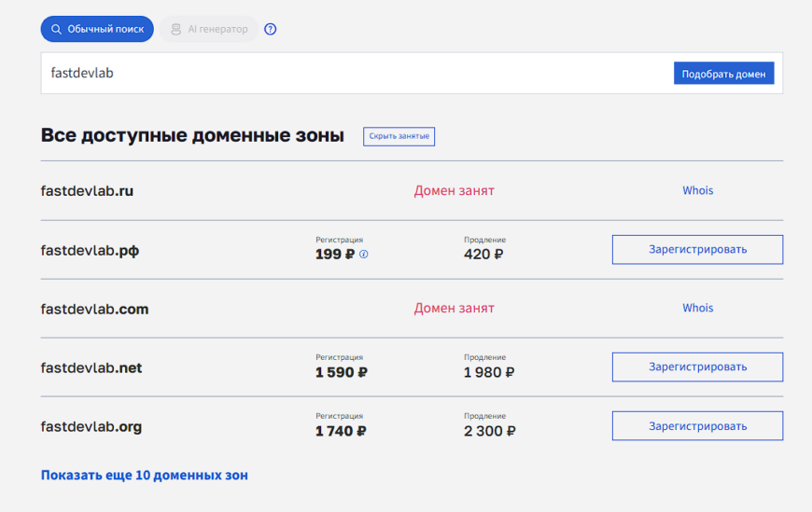812x512 pixels.
Task: Select fastdevlab.org domain name
Action: [x=91, y=427]
